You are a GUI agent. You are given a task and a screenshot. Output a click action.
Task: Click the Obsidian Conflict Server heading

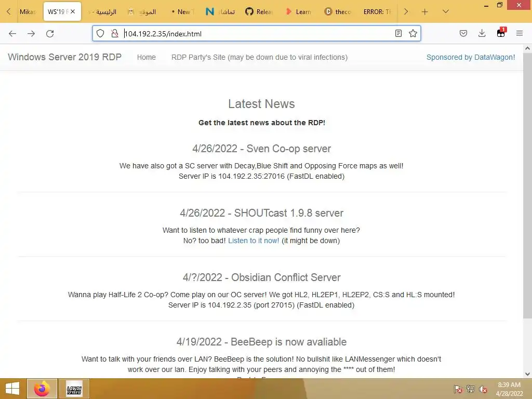point(262,277)
